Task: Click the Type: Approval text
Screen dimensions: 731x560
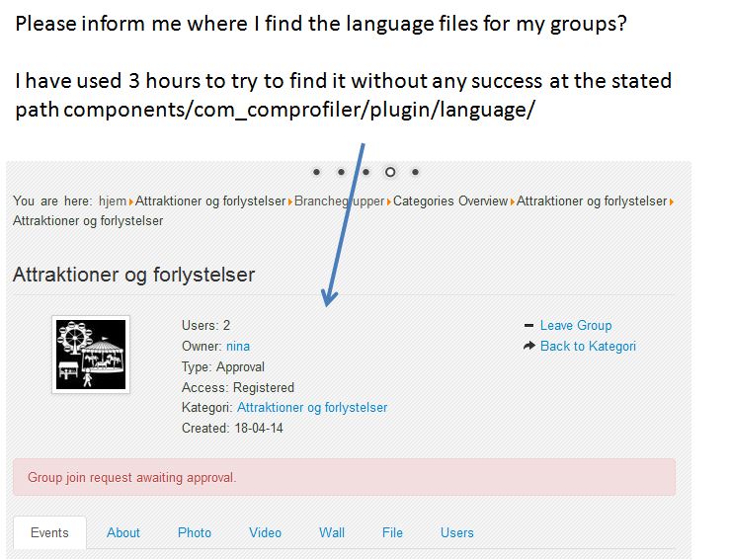Action: coord(223,367)
